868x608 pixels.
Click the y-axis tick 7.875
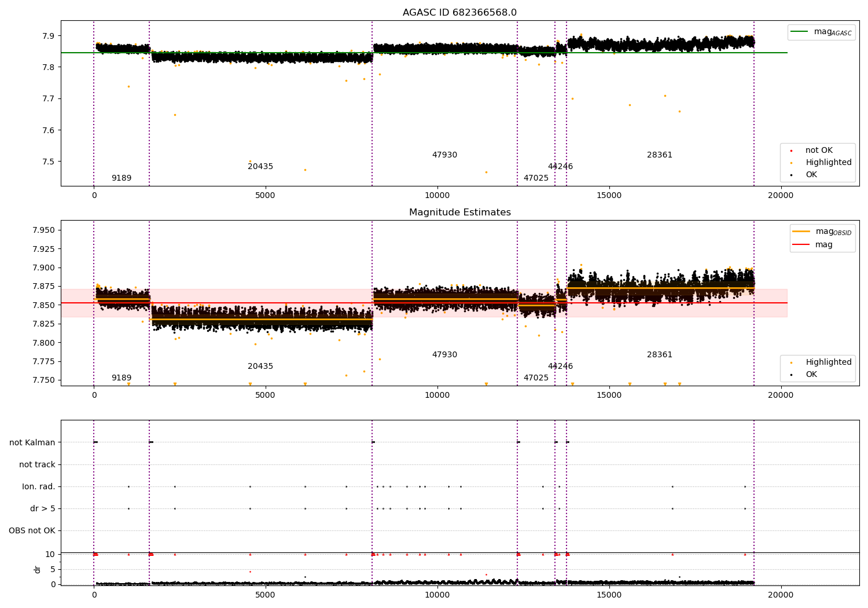43,287
